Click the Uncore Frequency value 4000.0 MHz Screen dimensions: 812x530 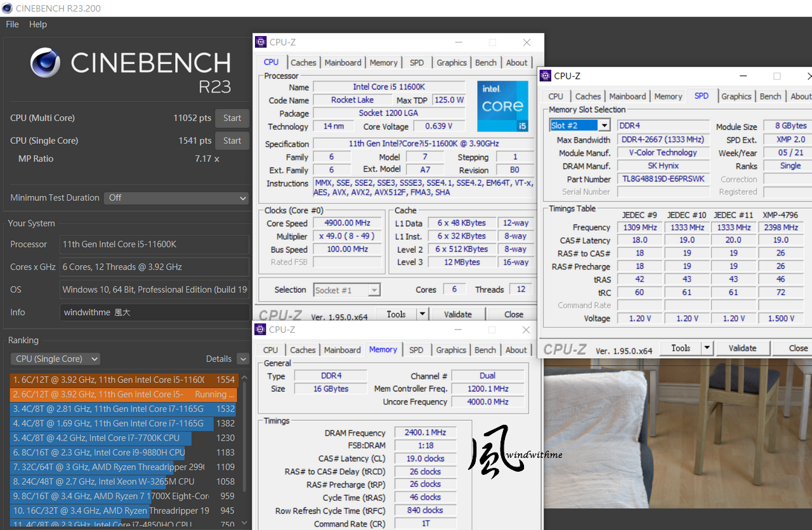pos(488,401)
